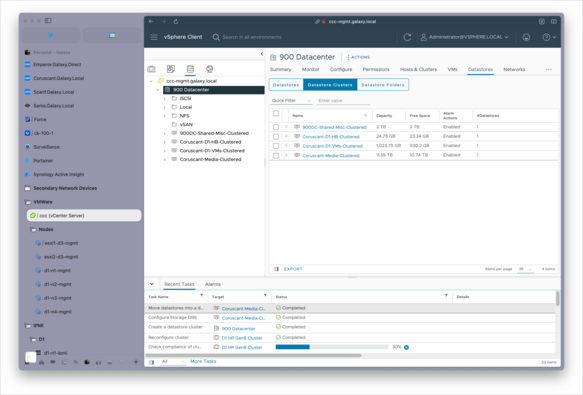583x395 pixels.
Task: Select Coruscant-D1-VMs-Clustered in the navigator tree
Action: point(212,151)
